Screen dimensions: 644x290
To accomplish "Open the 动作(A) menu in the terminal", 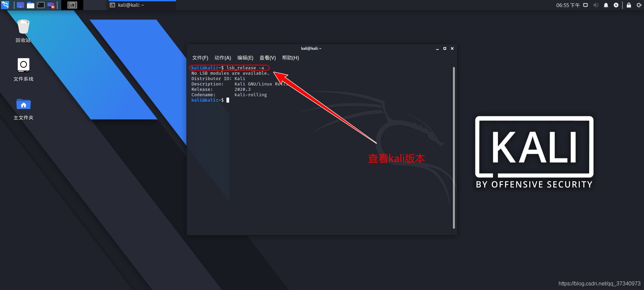I will pos(223,58).
